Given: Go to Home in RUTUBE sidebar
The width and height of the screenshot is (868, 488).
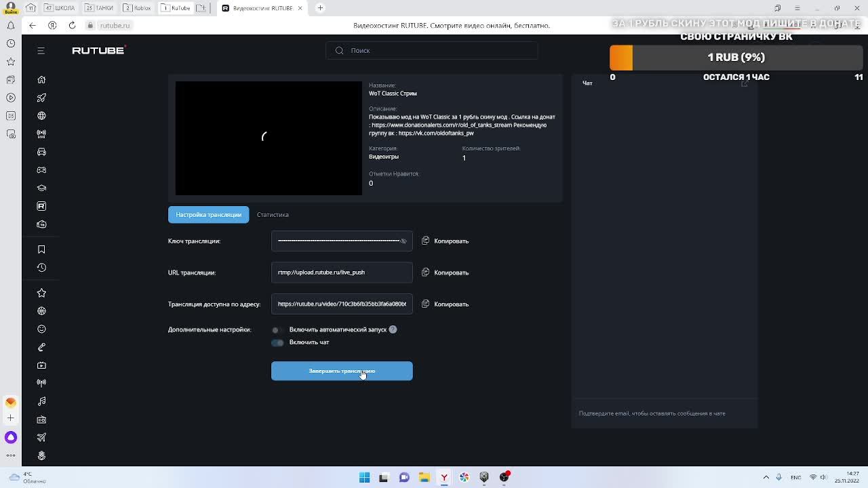Looking at the screenshot, I should coord(41,80).
